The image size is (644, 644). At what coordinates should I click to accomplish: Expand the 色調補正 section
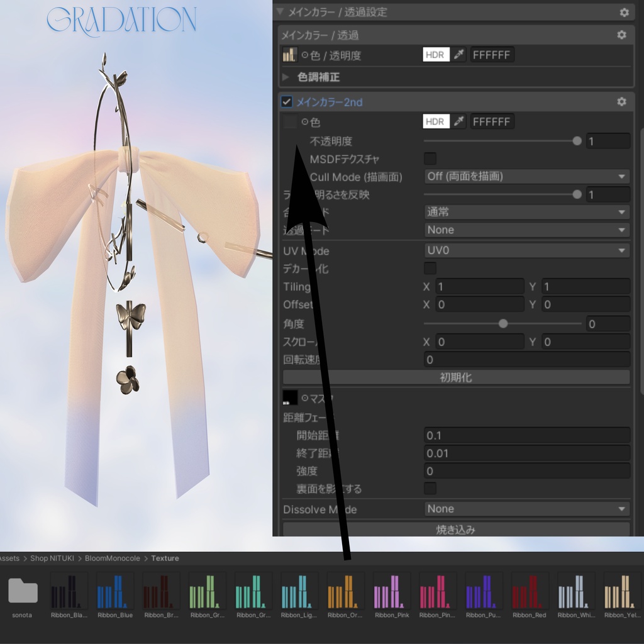point(286,77)
